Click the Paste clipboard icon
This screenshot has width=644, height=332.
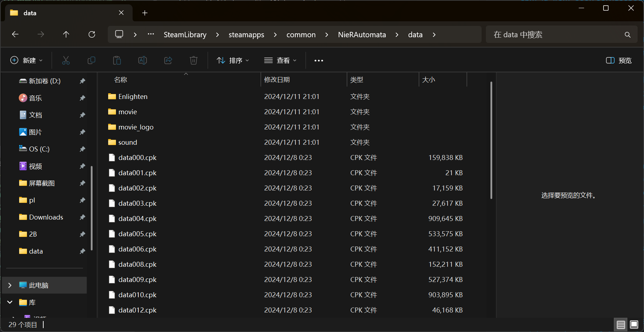click(117, 60)
